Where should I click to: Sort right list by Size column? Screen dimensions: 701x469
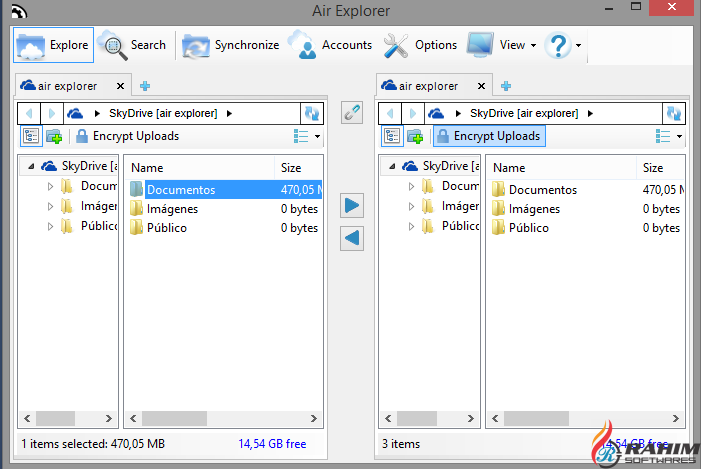[661, 168]
